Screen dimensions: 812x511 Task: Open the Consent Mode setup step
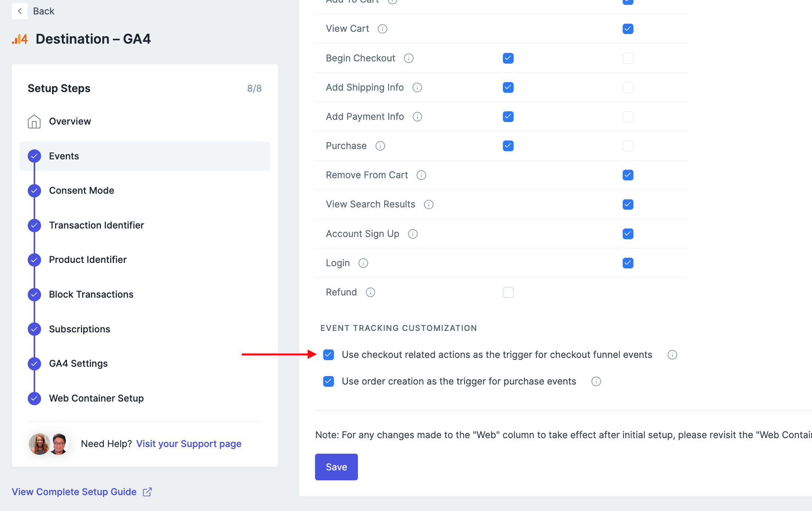pos(81,190)
